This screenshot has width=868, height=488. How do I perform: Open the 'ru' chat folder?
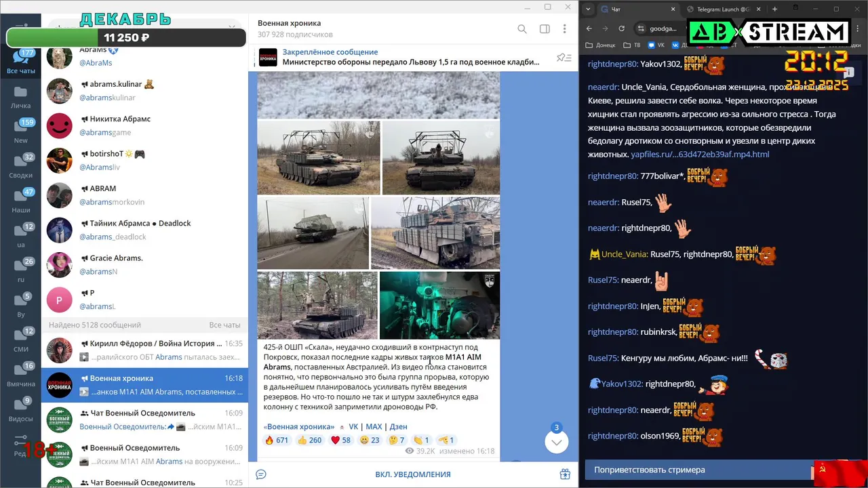[x=21, y=270]
